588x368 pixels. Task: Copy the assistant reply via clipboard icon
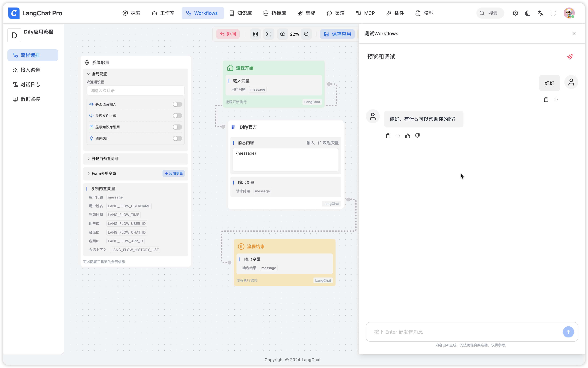[388, 136]
